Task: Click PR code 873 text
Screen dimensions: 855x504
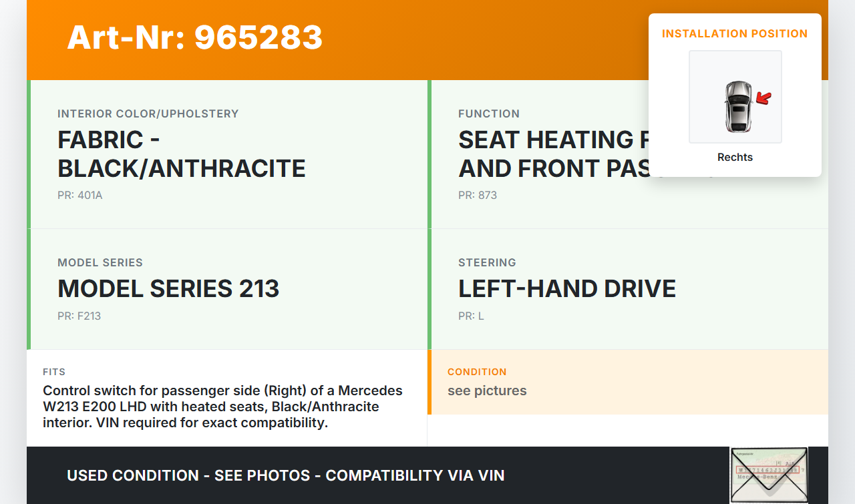Action: (x=478, y=196)
